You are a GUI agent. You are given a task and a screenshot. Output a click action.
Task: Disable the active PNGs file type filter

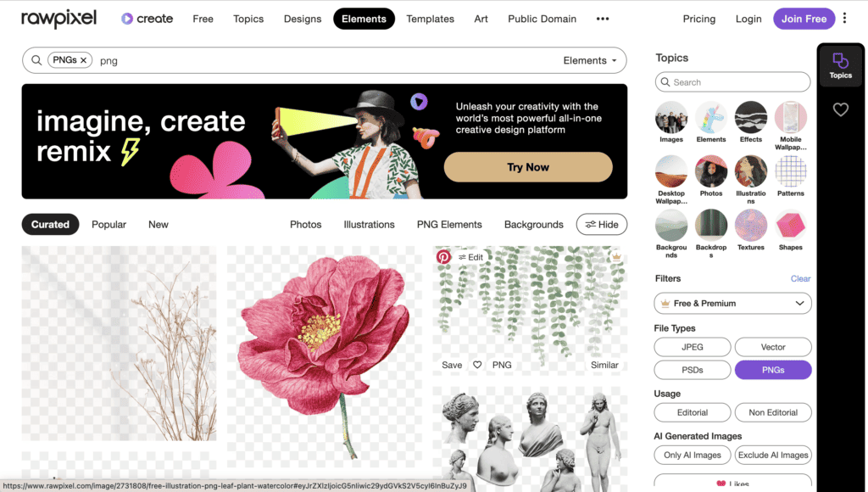pyautogui.click(x=773, y=370)
